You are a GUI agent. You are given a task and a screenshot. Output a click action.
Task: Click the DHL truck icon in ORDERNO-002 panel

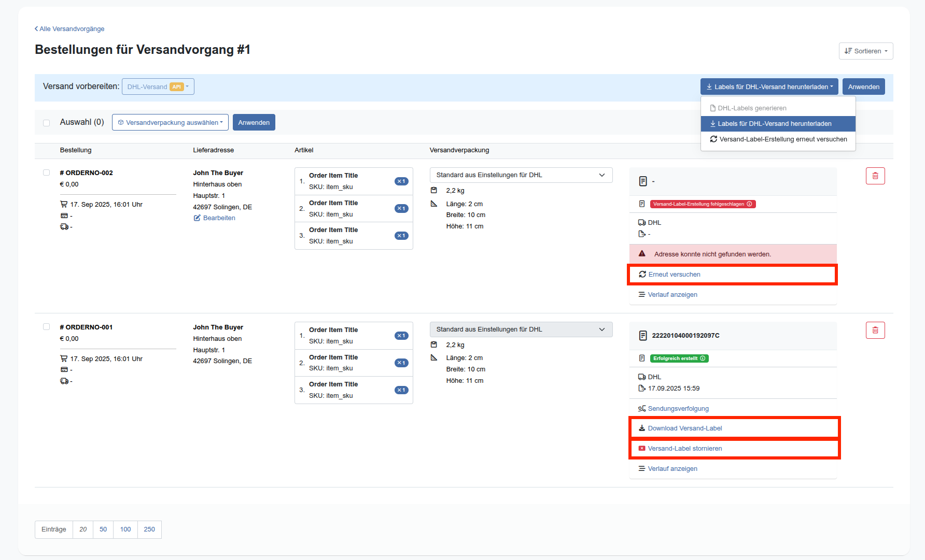point(642,223)
